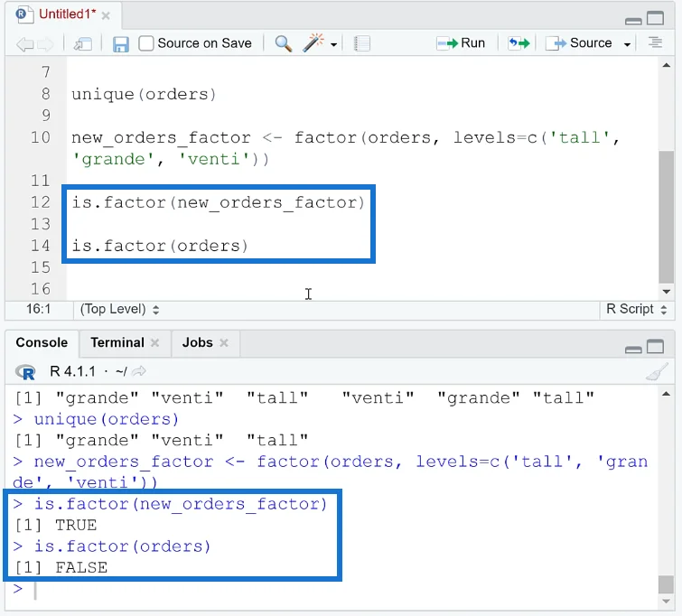Viewport: 682px width, 616px height.
Task: Source the active document
Action: (x=578, y=43)
